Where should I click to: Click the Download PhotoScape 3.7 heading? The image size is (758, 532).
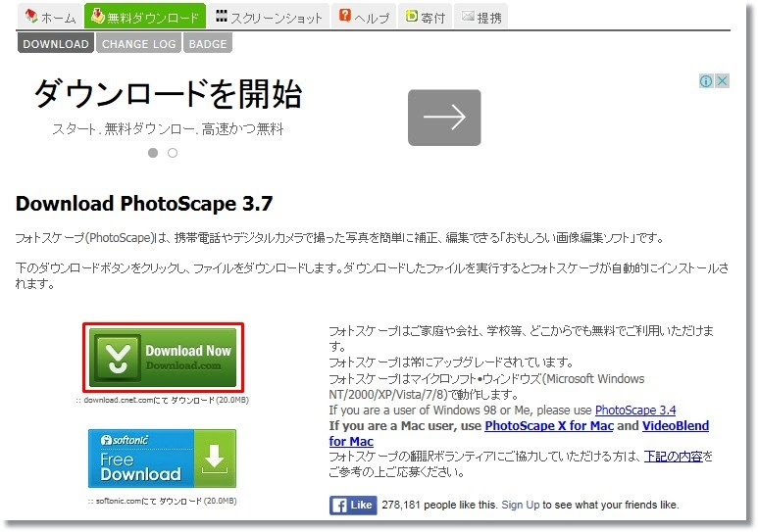coord(144,204)
